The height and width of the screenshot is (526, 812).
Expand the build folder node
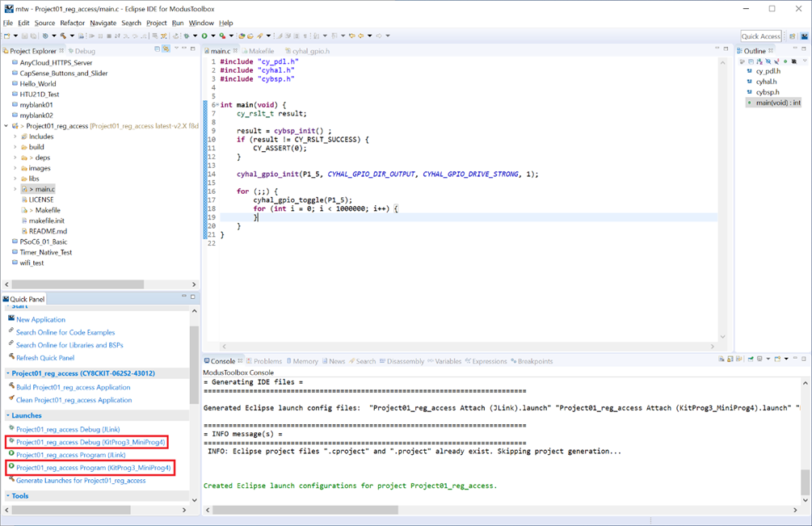[x=15, y=147]
